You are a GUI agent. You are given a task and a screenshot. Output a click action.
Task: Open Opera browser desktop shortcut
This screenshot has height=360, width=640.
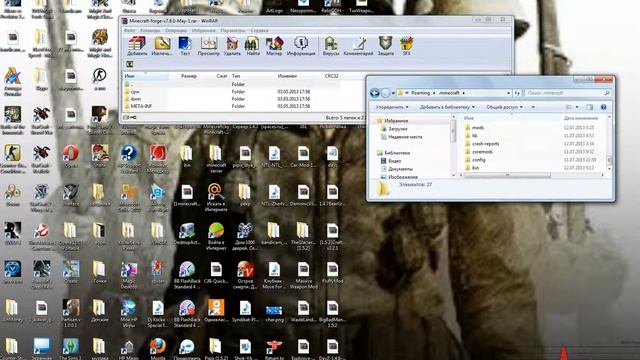71,157
